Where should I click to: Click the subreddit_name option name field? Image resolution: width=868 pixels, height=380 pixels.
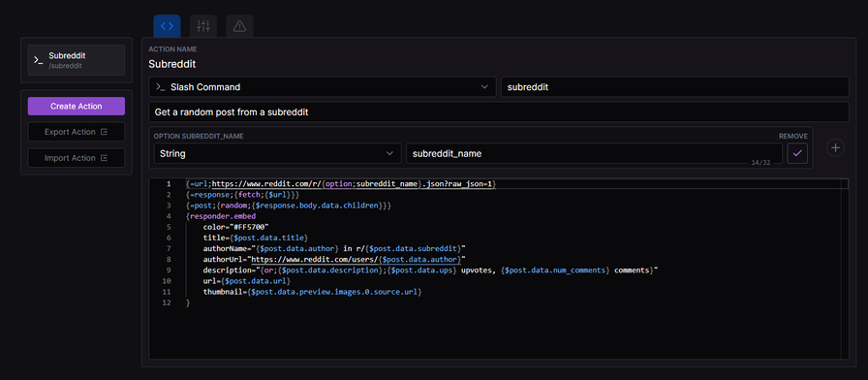[x=594, y=154]
